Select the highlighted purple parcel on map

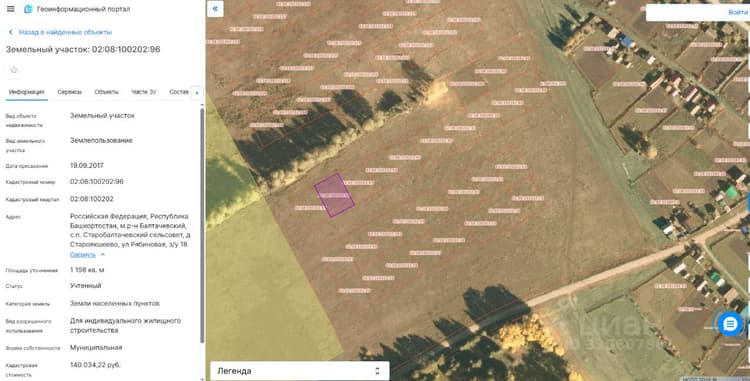pyautogui.click(x=334, y=195)
